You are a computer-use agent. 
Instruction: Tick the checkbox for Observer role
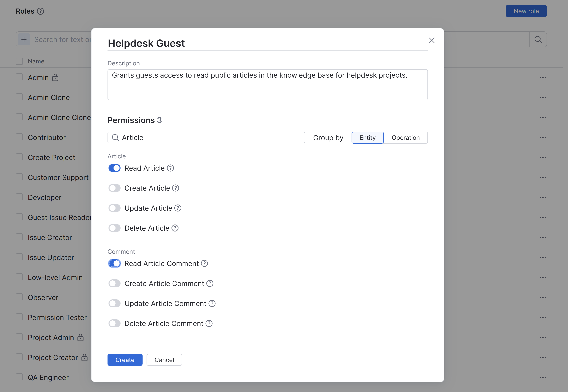point(19,297)
